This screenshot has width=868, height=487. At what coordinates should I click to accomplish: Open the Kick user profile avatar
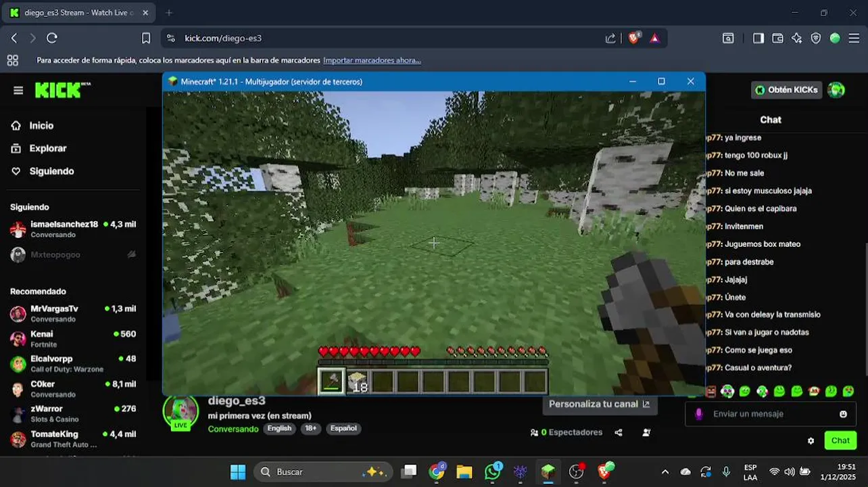click(x=836, y=90)
